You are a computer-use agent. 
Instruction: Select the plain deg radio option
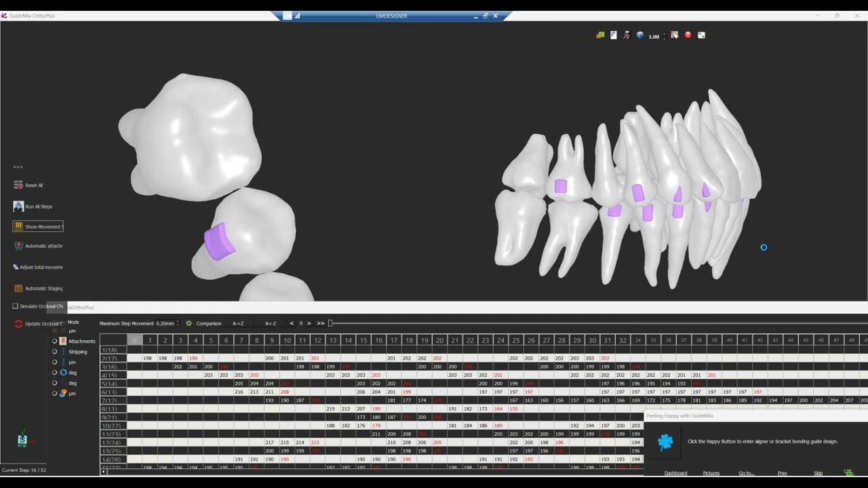coord(54,383)
